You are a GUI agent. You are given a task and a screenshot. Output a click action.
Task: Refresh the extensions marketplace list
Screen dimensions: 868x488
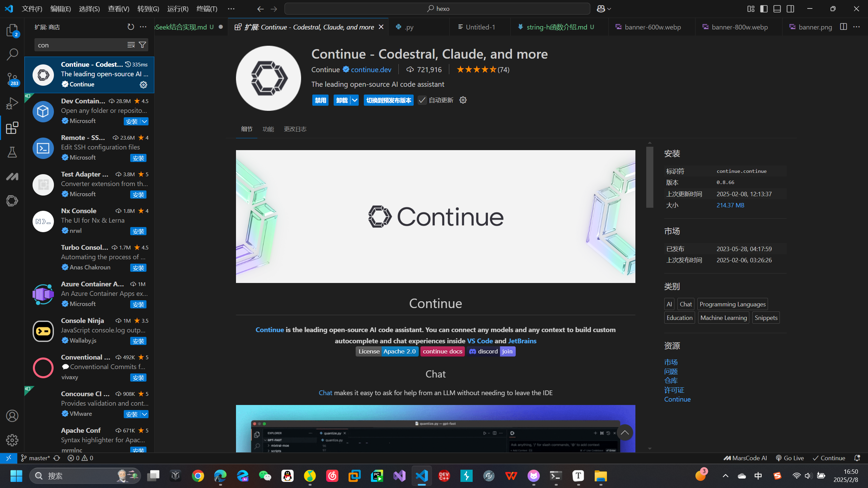tap(131, 27)
